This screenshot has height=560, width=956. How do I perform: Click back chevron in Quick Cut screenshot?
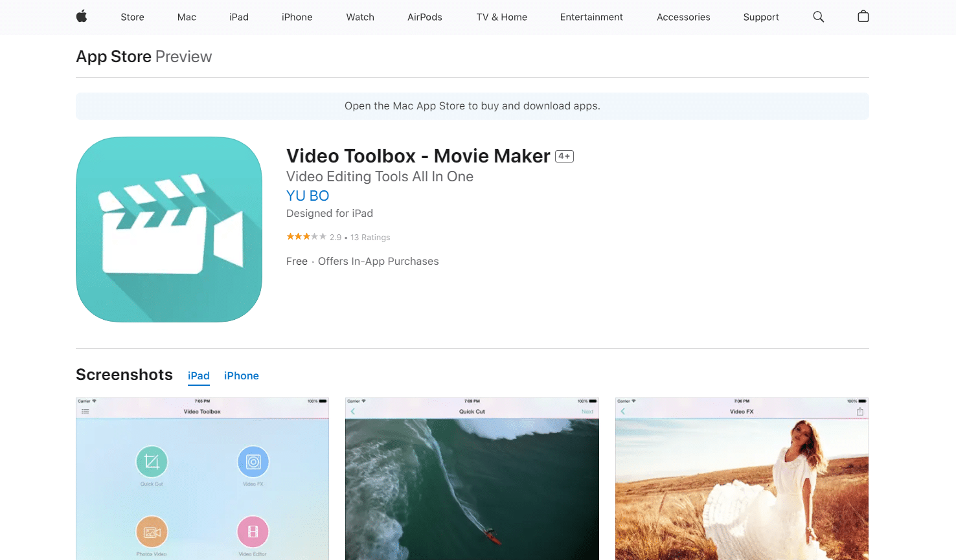pos(353,412)
